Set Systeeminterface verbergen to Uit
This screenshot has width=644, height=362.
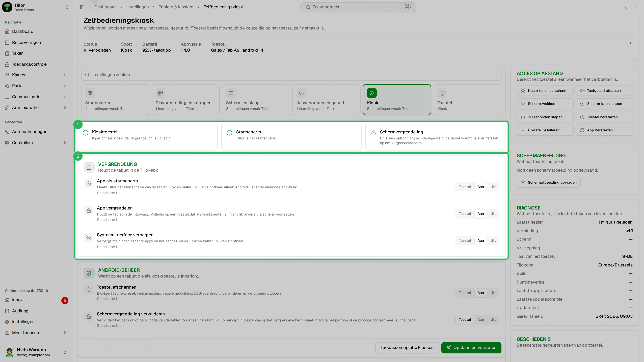[x=493, y=241]
